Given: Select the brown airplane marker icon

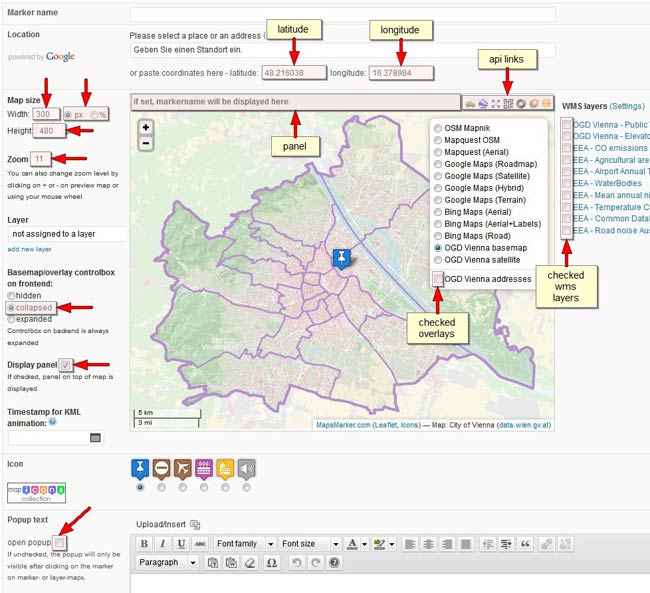Looking at the screenshot, I should click(x=182, y=468).
